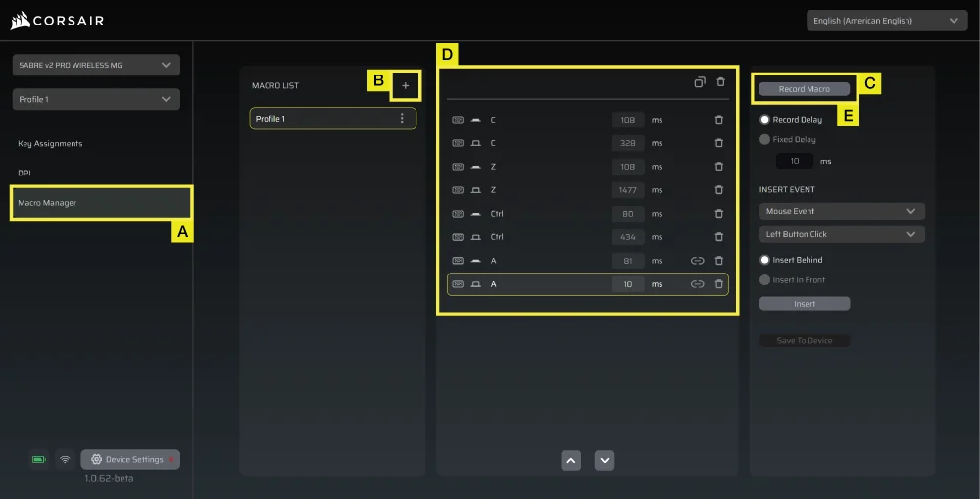This screenshot has width=980, height=499.
Task: Select the Record Delay radio option
Action: coord(764,119)
